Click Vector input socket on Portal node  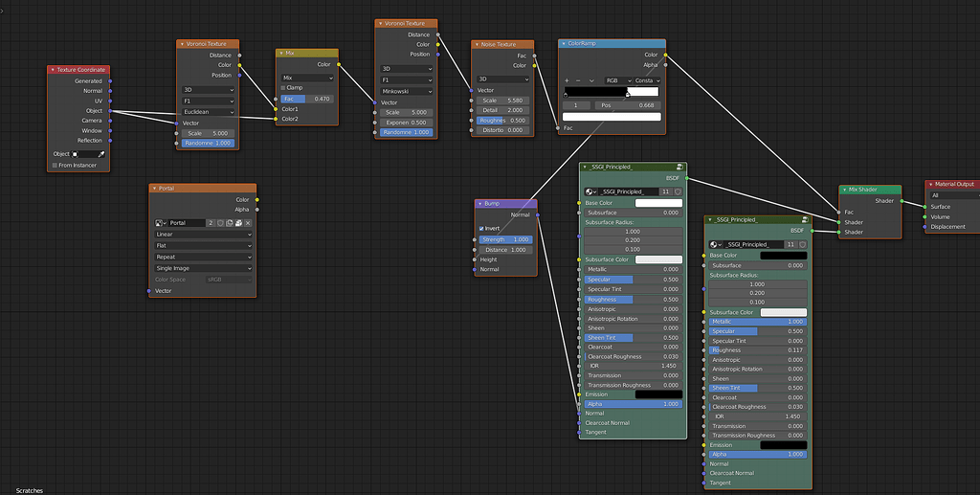point(148,291)
